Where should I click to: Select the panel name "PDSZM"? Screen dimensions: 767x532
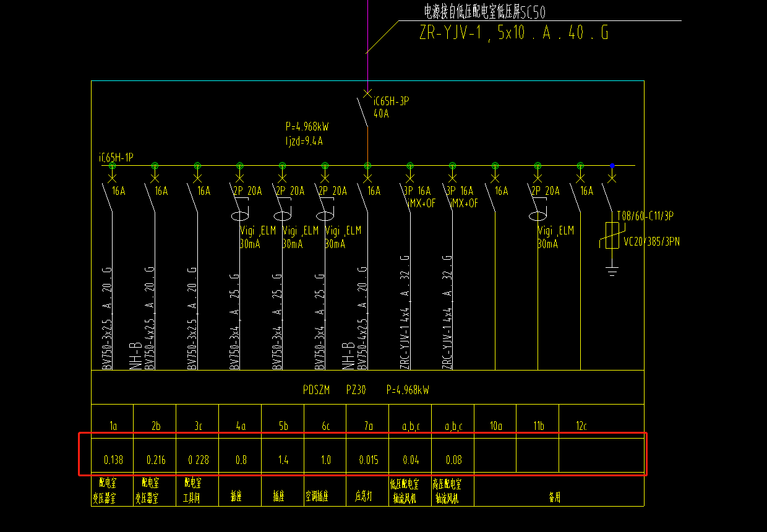point(316,390)
